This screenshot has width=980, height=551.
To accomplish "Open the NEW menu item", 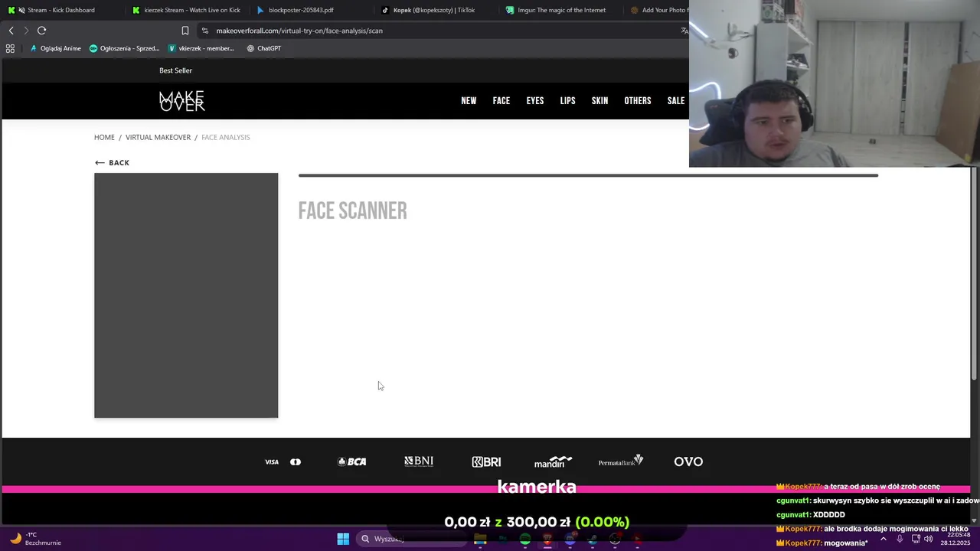I will 469,101.
